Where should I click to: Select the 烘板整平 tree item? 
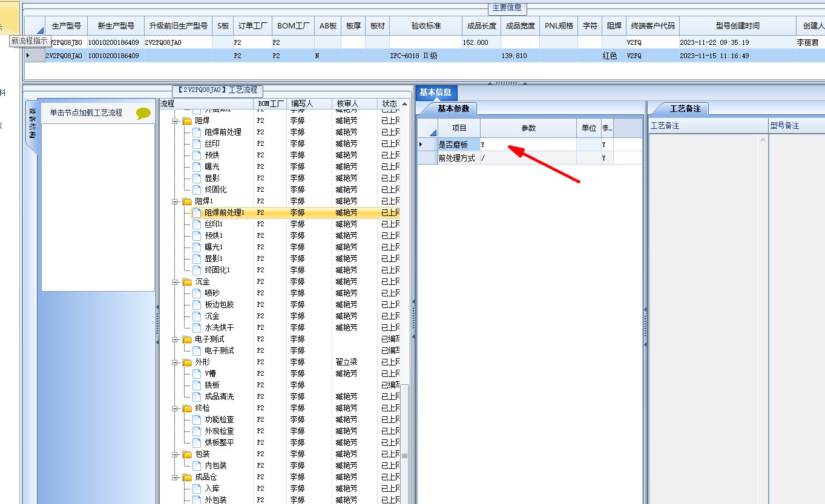219,443
